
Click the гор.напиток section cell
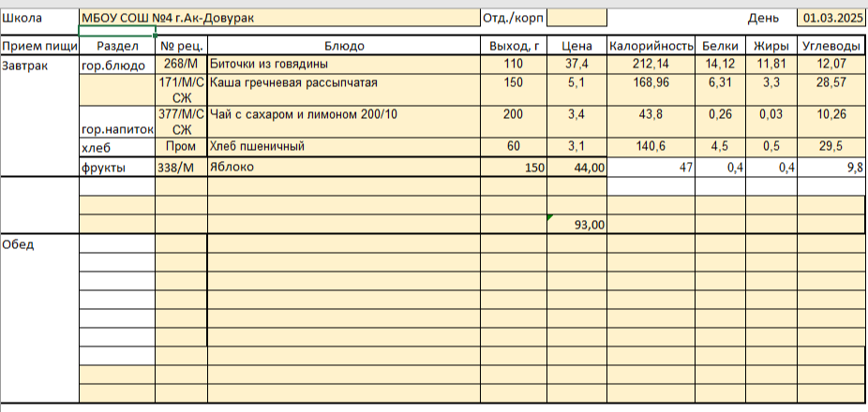(x=117, y=129)
